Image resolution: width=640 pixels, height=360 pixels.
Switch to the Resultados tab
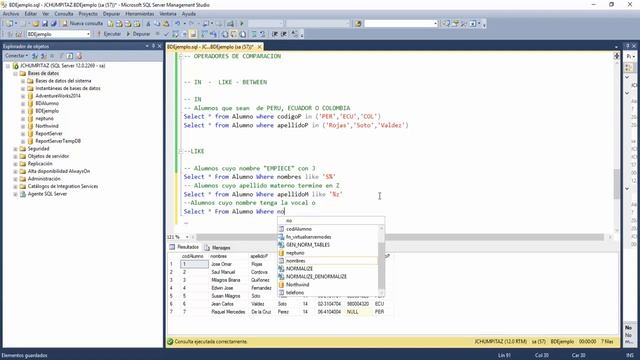(x=184, y=247)
